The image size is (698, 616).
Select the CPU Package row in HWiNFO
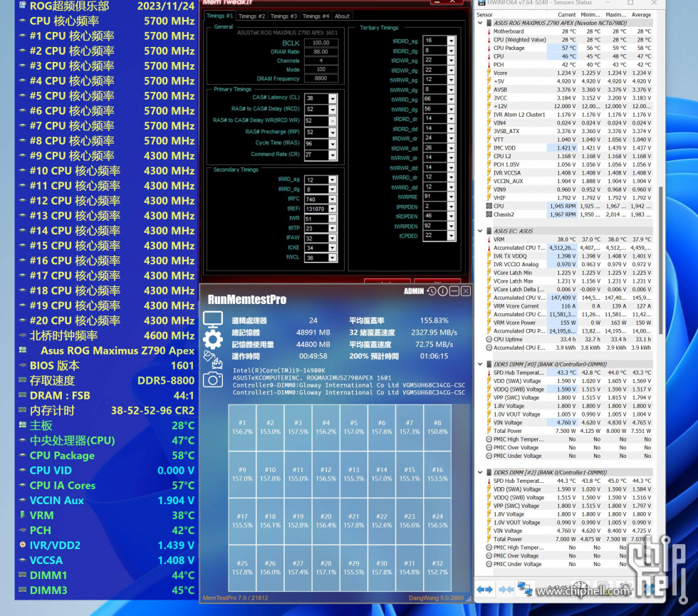pyautogui.click(x=569, y=48)
